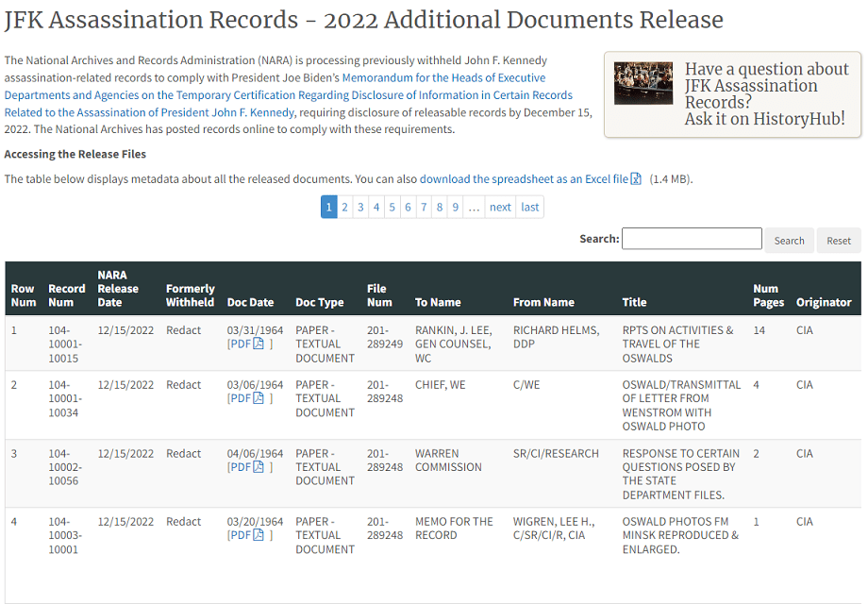Click the Excel file icon beside download link
Viewport: 868px width, 604px height.
pos(636,179)
